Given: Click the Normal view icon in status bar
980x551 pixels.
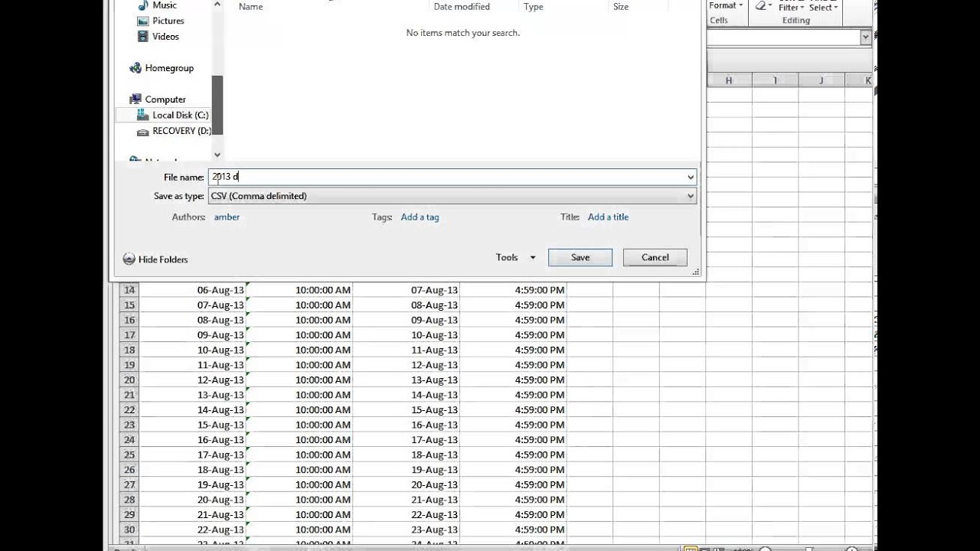Looking at the screenshot, I should (691, 548).
